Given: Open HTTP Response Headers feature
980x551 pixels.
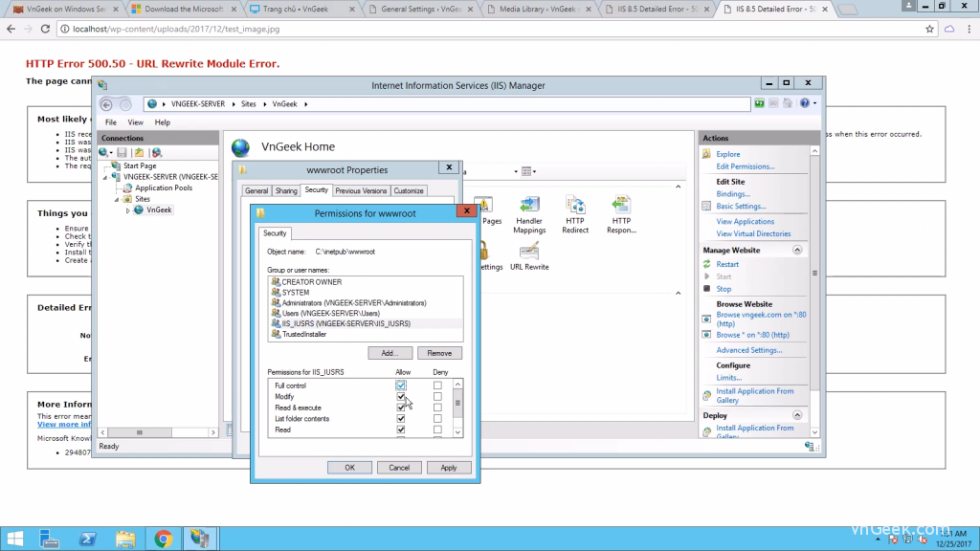Looking at the screenshot, I should 621,215.
